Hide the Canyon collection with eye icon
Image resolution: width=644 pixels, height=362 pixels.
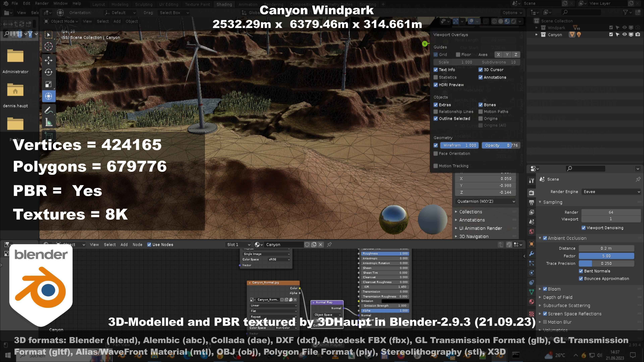[x=624, y=35]
